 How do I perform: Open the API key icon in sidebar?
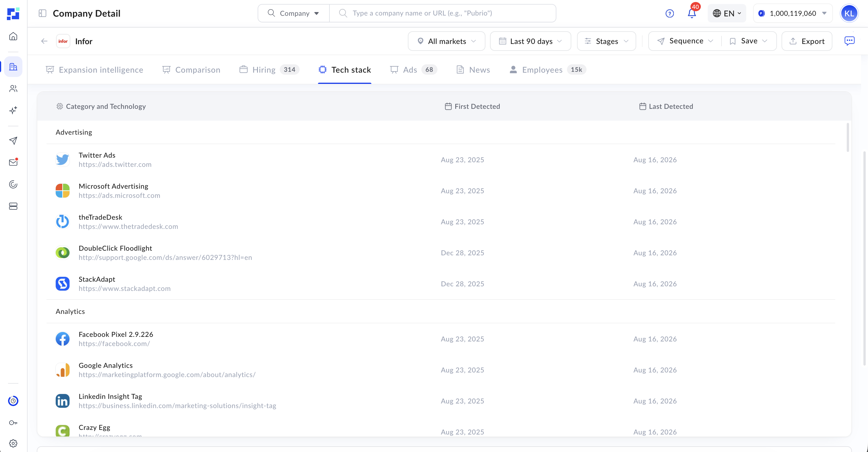(x=13, y=423)
